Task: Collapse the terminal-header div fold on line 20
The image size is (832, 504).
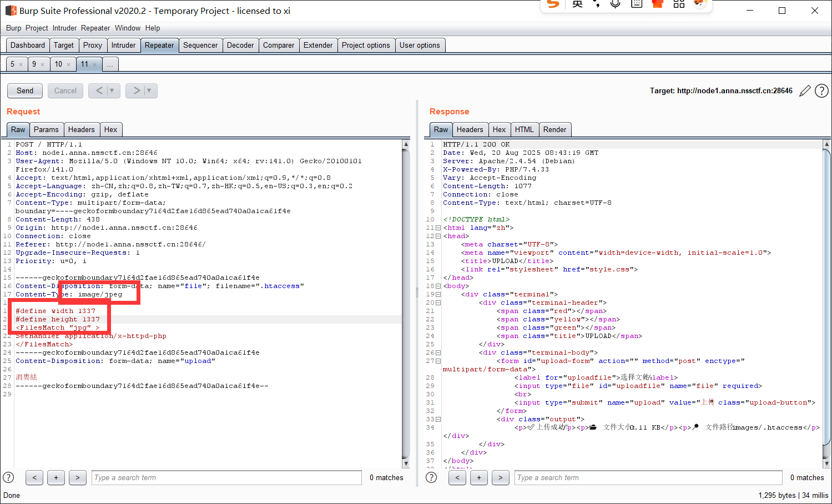Action: [x=438, y=303]
